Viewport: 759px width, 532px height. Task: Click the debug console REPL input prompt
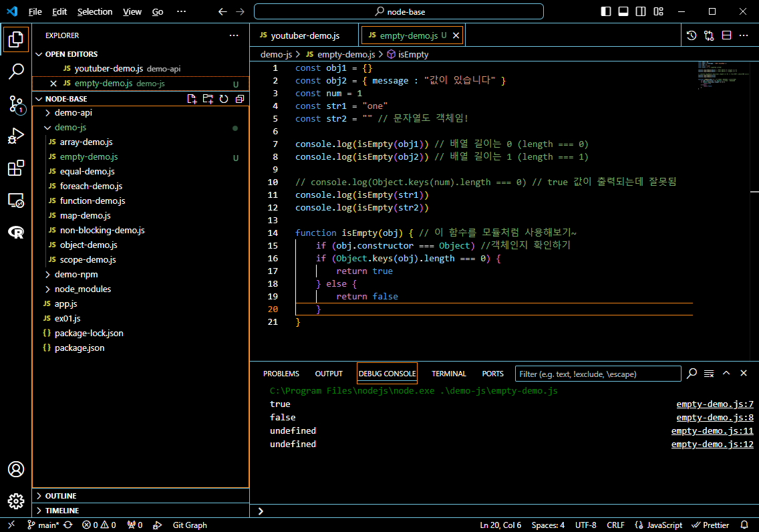pyautogui.click(x=504, y=511)
